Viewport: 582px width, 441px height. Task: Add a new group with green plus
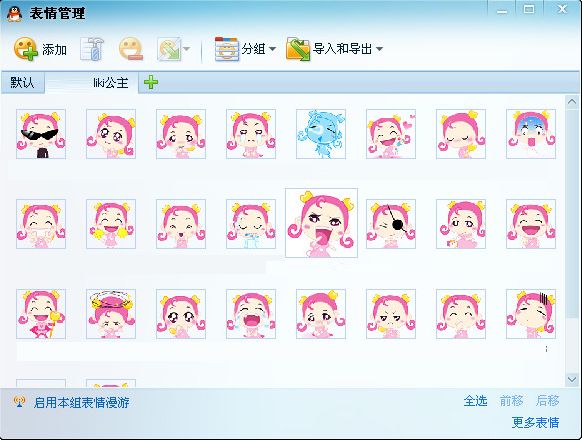[151, 82]
